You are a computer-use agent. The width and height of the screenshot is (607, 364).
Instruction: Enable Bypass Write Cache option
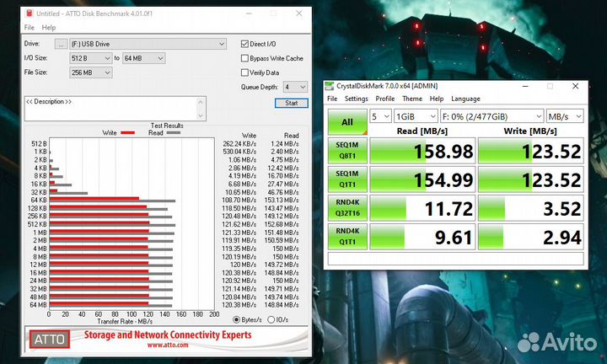click(x=244, y=58)
